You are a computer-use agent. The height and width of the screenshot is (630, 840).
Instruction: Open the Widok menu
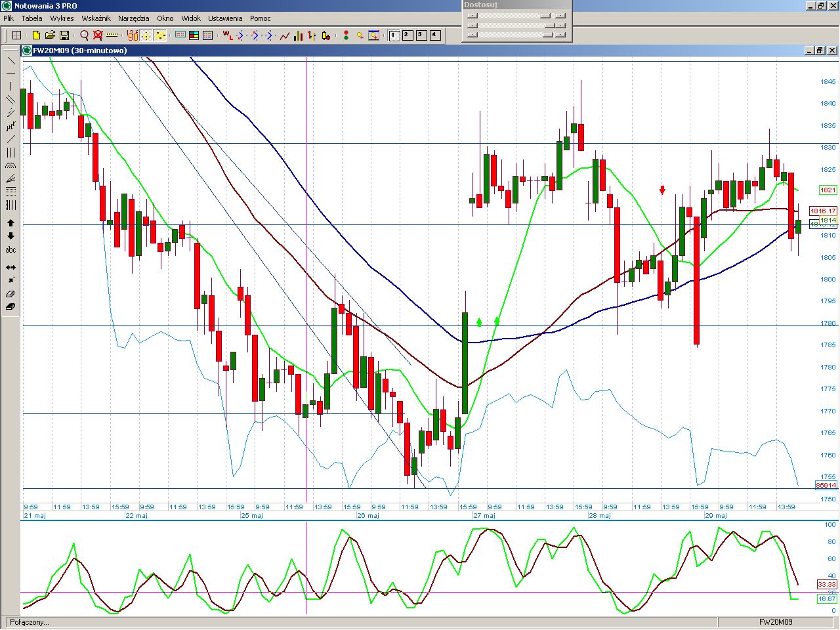[x=191, y=18]
